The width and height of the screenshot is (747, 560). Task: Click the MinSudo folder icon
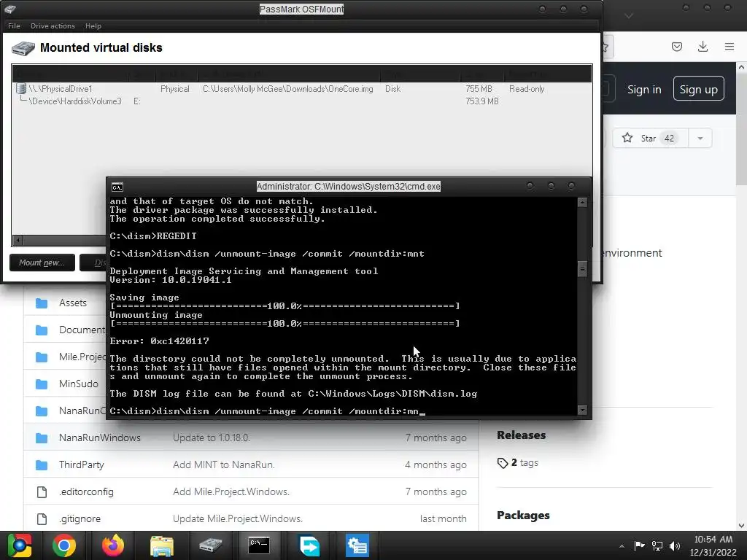42,384
